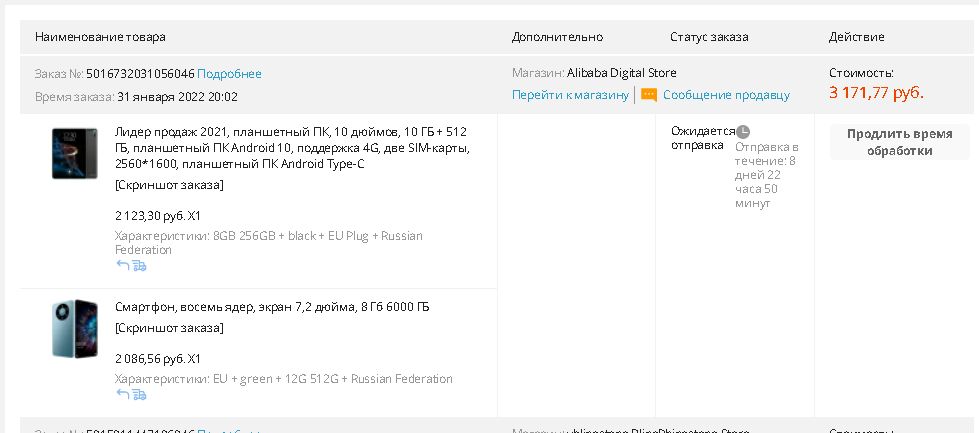Open 'Подробнее' order details link

[229, 74]
